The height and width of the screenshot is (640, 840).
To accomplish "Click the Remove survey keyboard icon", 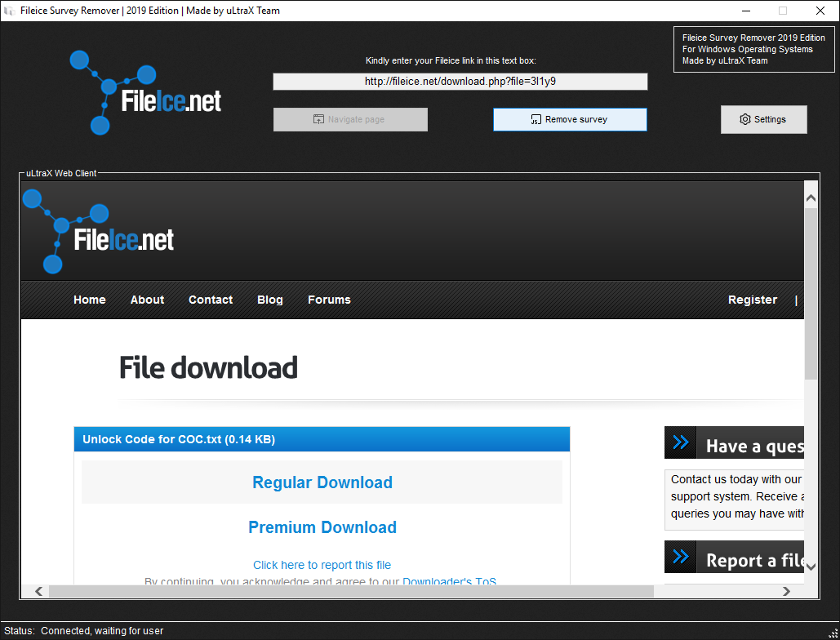I will point(535,119).
